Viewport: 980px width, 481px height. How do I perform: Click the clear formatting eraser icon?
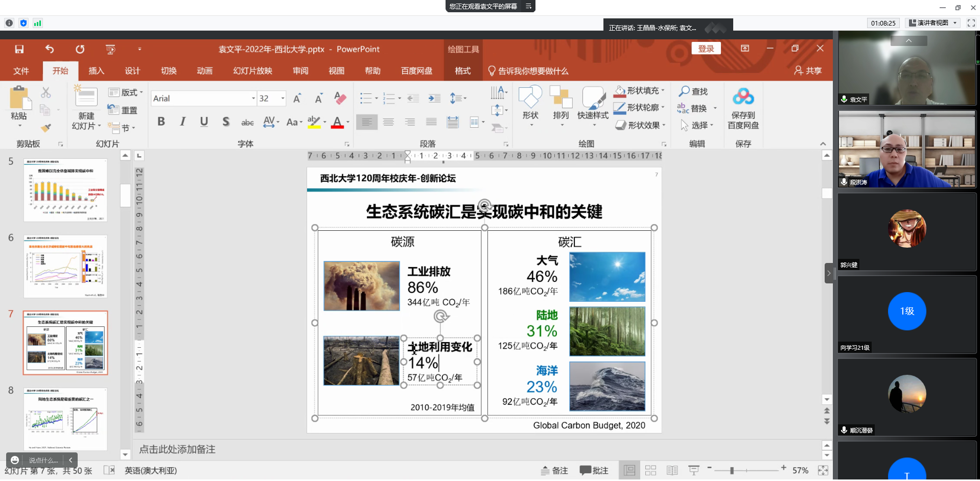340,98
